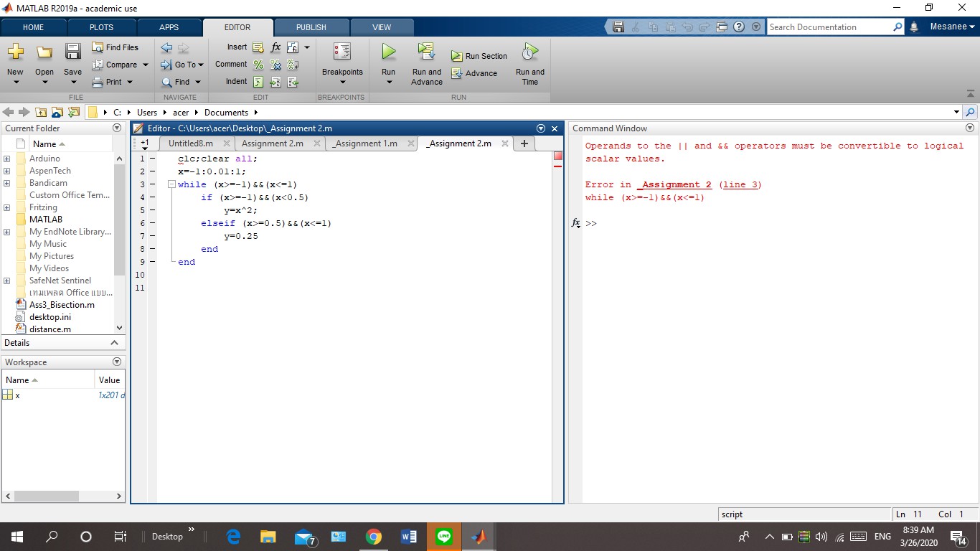The height and width of the screenshot is (551, 980).
Task: Open the Command Window actions menu
Action: (971, 128)
